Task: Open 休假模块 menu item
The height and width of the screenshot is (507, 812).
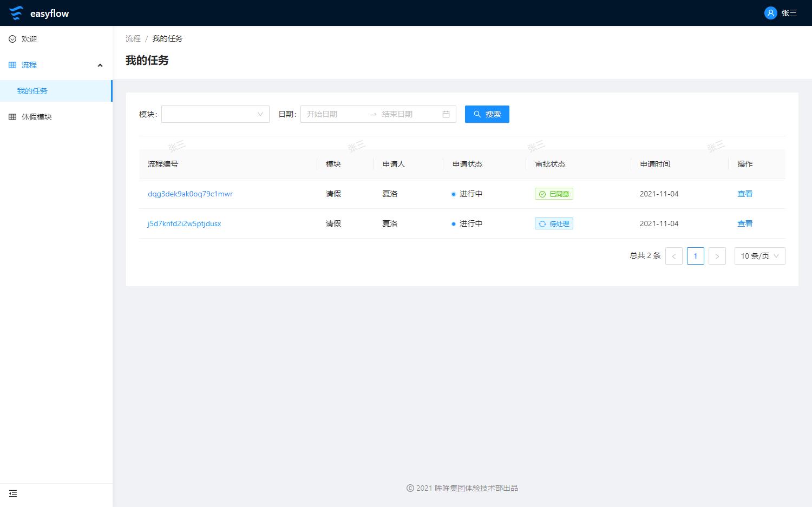Action: click(56, 117)
